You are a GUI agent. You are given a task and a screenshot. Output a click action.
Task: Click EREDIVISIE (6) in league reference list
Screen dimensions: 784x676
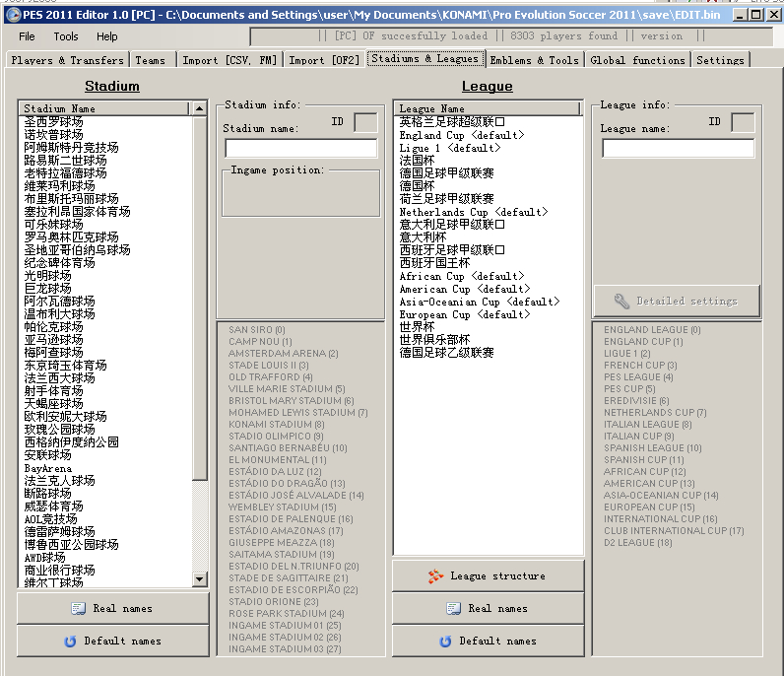pyautogui.click(x=636, y=401)
